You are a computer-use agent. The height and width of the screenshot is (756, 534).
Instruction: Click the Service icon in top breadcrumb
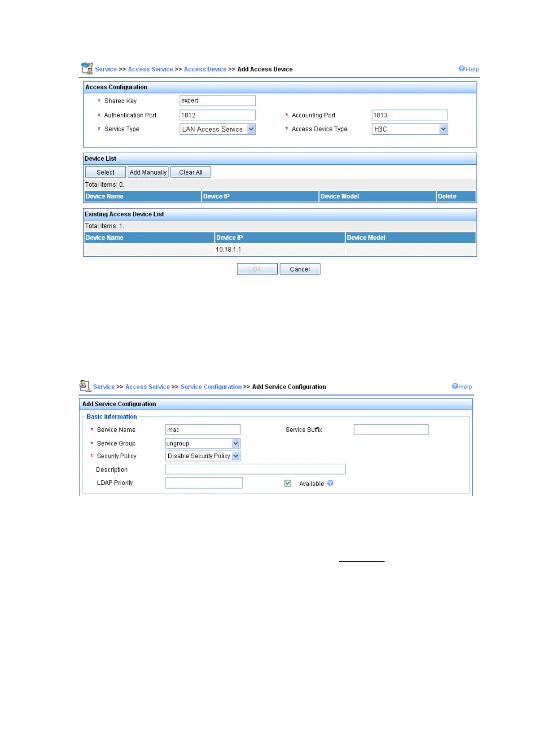click(x=87, y=68)
